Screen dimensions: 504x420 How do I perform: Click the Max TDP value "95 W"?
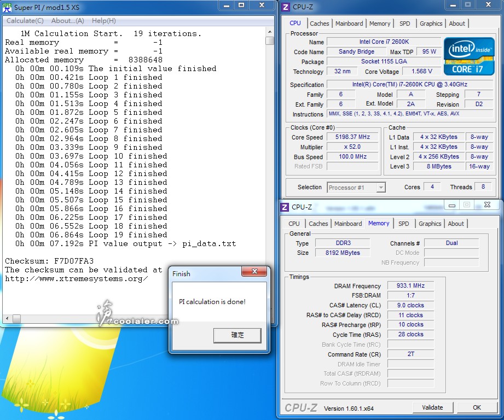point(429,52)
